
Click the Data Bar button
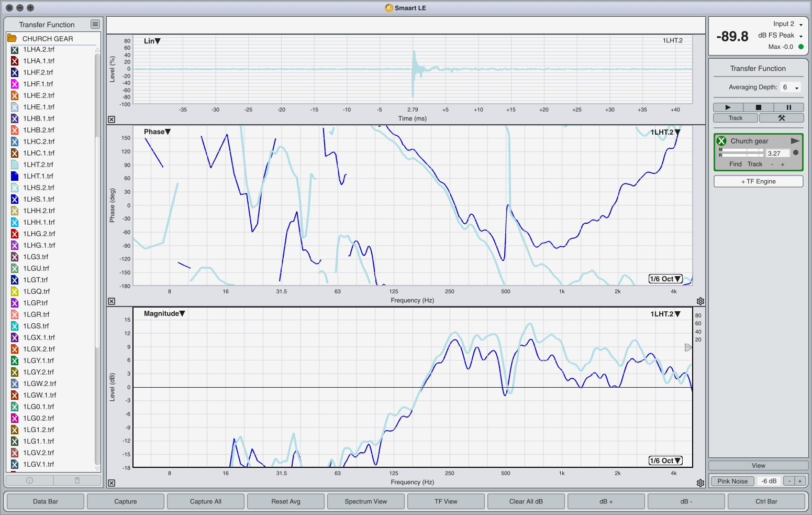click(46, 501)
